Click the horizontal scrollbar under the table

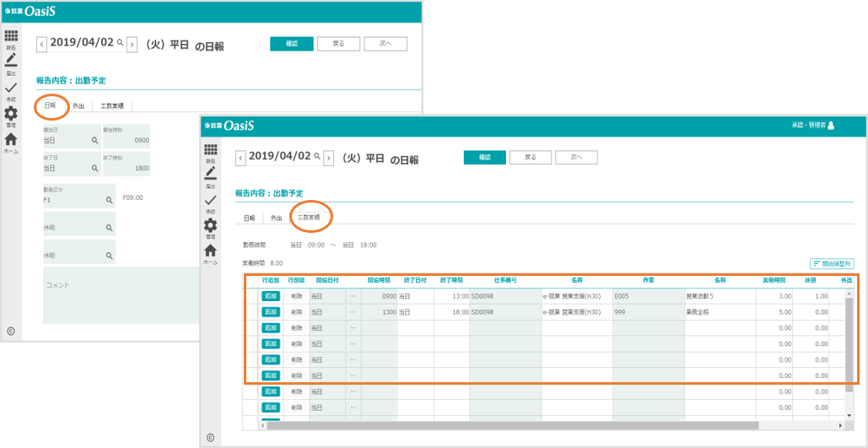[x=506, y=426]
